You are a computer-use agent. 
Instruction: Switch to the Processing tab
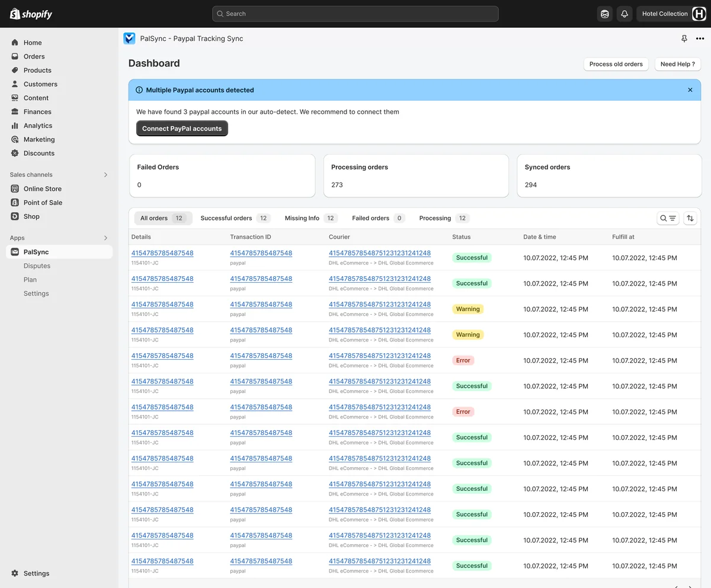point(444,218)
